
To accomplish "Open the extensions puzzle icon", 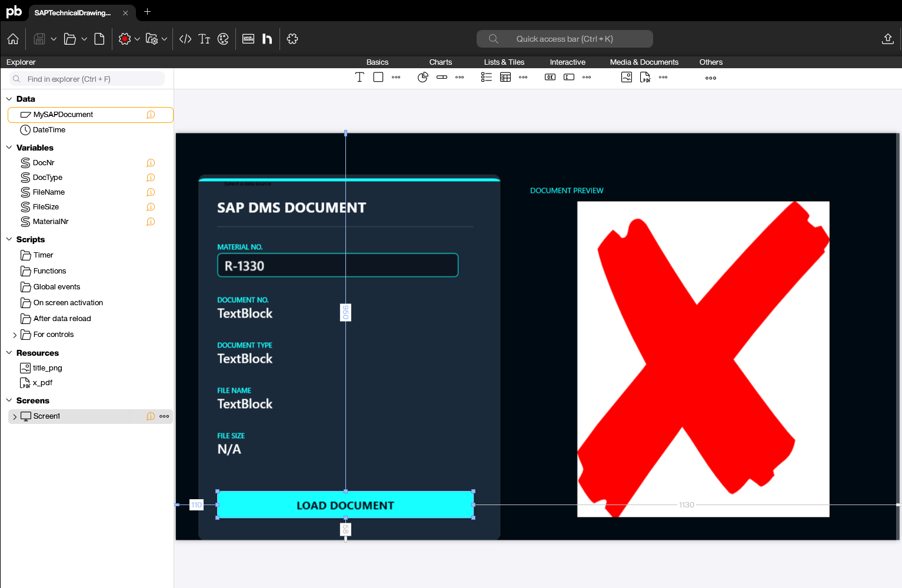I will coord(292,39).
